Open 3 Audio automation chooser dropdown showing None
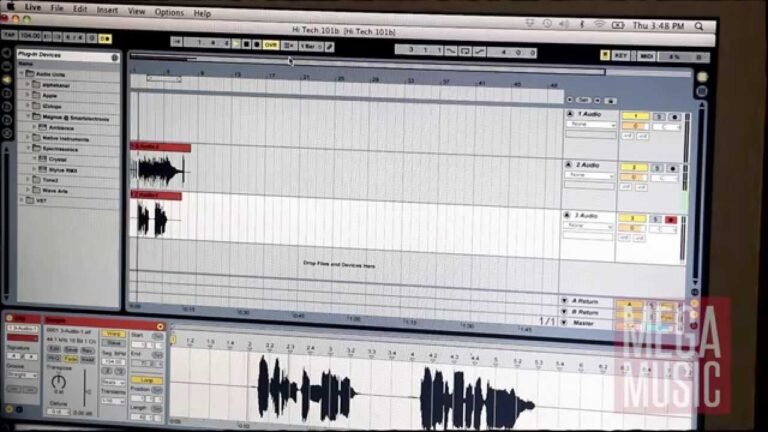Viewport: 768px width, 432px height. point(588,226)
